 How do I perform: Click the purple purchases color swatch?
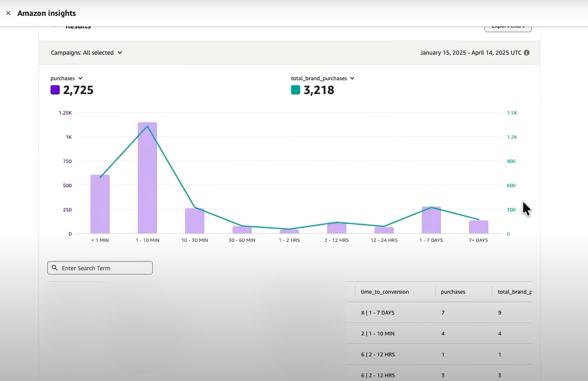[x=55, y=90]
